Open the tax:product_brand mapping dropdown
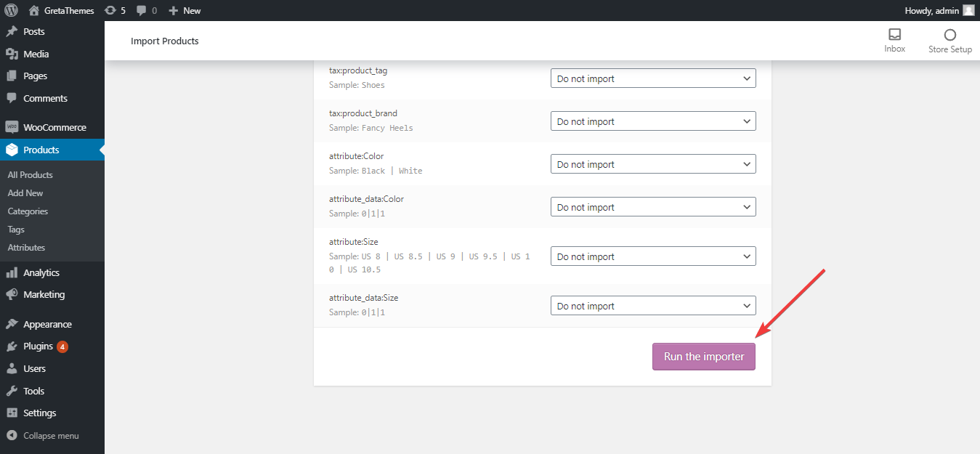The height and width of the screenshot is (454, 980). tap(653, 121)
